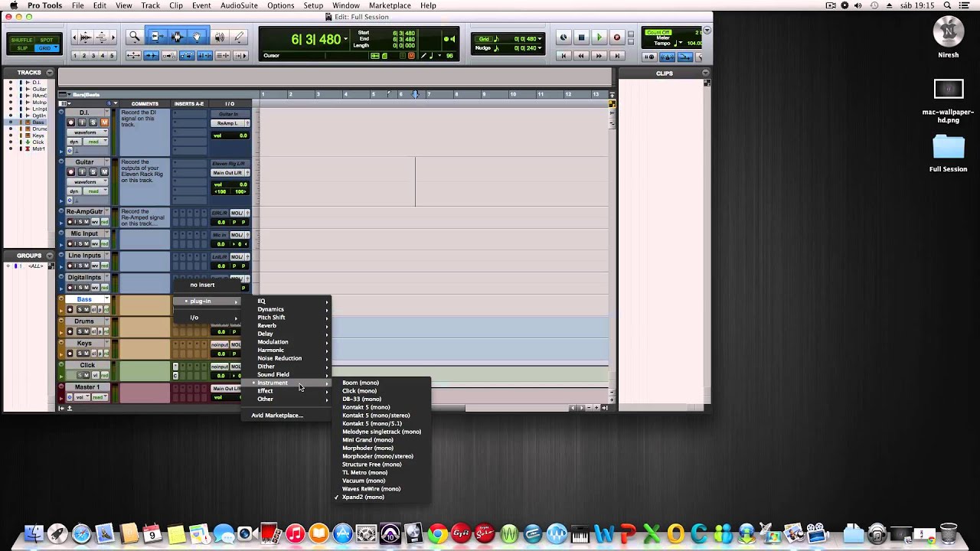Image resolution: width=980 pixels, height=551 pixels.
Task: Select the Zoomer tool in the toolbar
Action: coord(135,37)
